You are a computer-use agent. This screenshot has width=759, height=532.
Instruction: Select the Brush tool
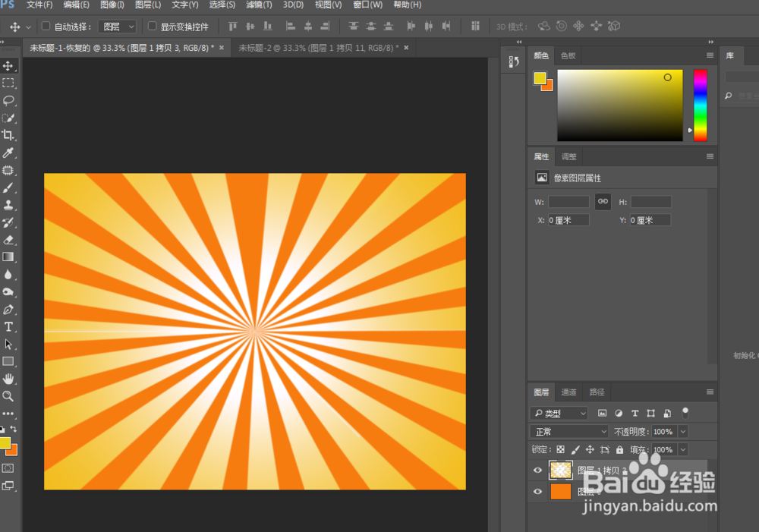pyautogui.click(x=8, y=187)
